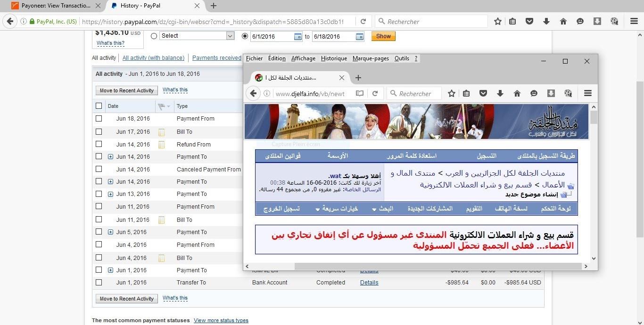Go back in the PayPal browser window

9,21
